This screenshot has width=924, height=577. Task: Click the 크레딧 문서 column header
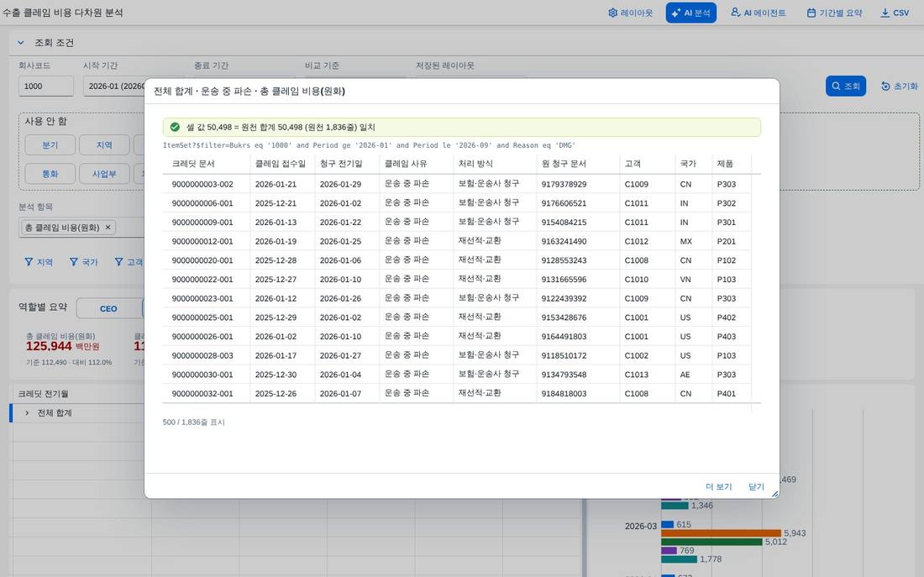pos(207,164)
